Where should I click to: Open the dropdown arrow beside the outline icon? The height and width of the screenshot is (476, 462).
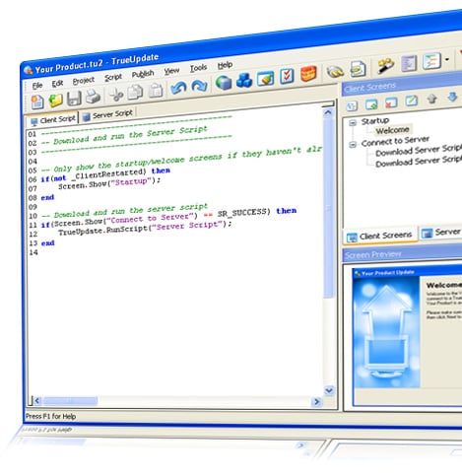pos(447,60)
